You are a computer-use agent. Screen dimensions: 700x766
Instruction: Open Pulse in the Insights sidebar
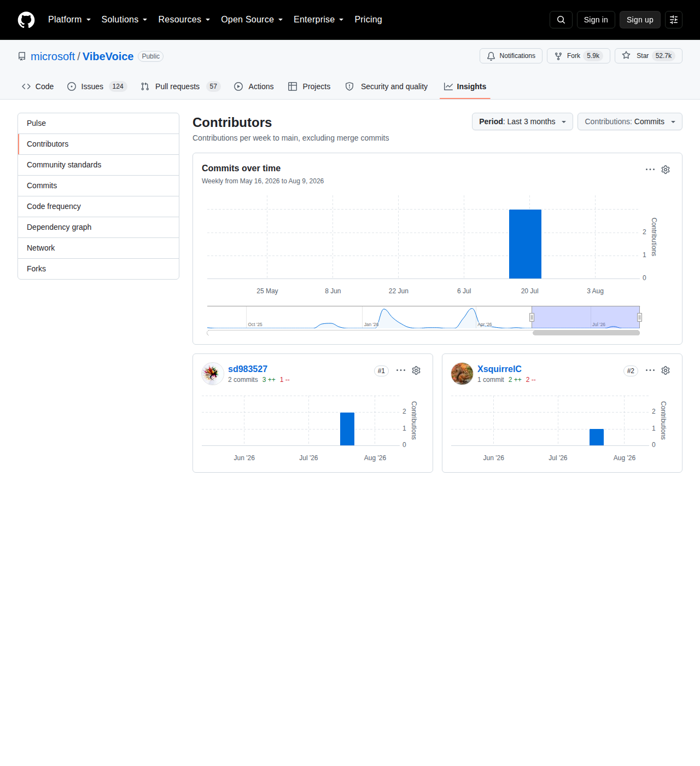pyautogui.click(x=98, y=123)
